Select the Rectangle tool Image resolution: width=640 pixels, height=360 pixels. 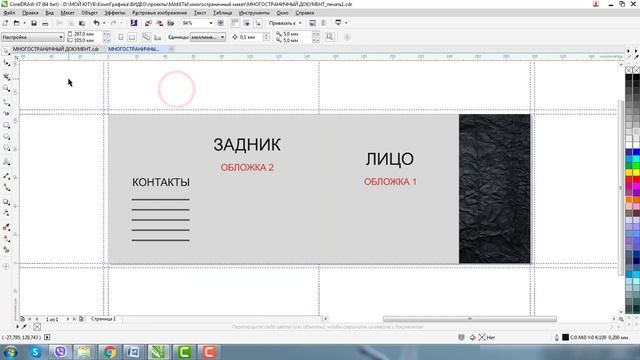point(6,125)
